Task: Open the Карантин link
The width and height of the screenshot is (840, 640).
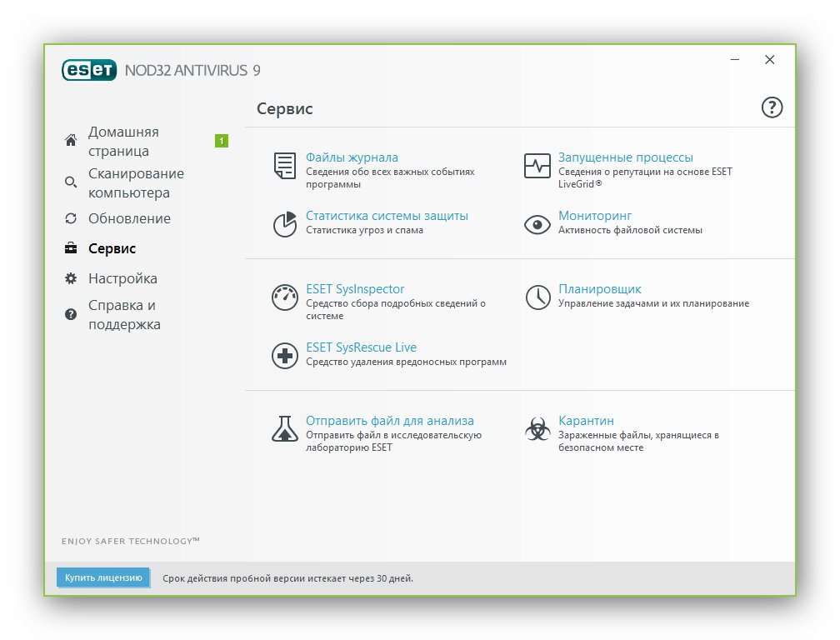Action: pos(586,421)
